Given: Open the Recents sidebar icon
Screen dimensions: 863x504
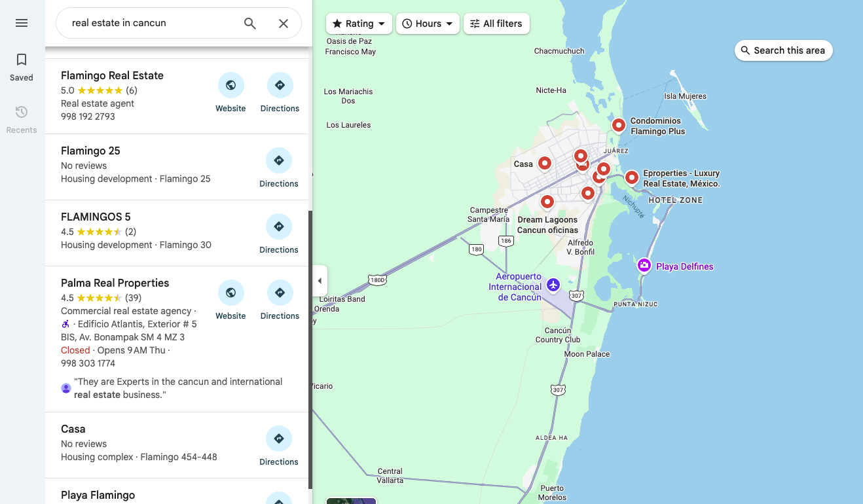Looking at the screenshot, I should (x=21, y=118).
